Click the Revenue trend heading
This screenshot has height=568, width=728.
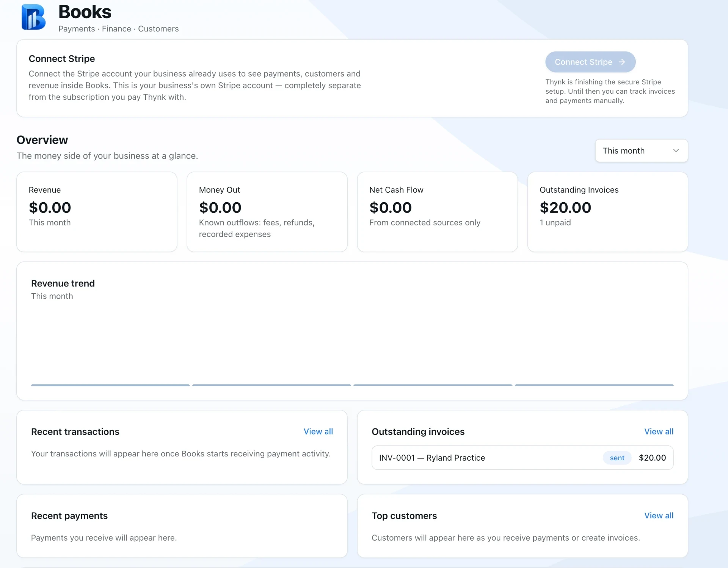63,283
